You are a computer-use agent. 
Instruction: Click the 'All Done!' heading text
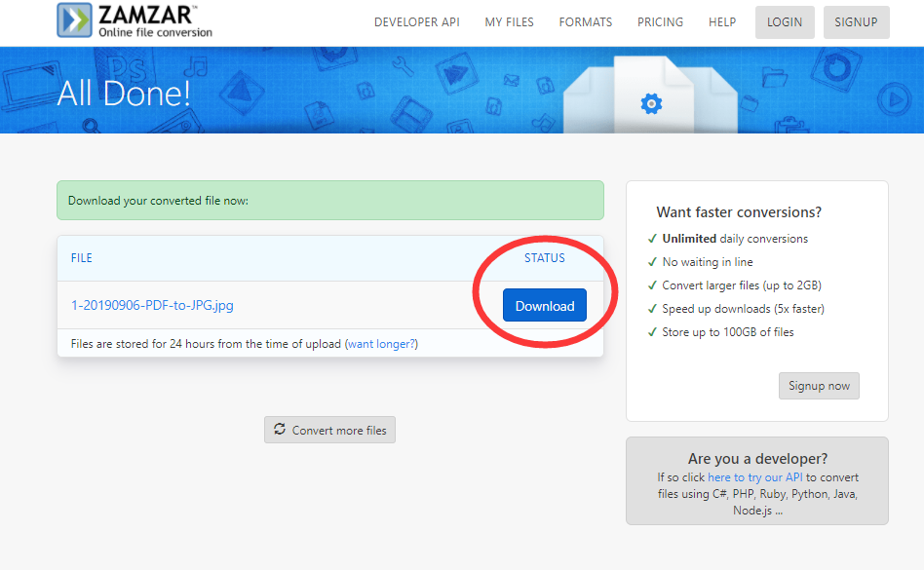124,94
